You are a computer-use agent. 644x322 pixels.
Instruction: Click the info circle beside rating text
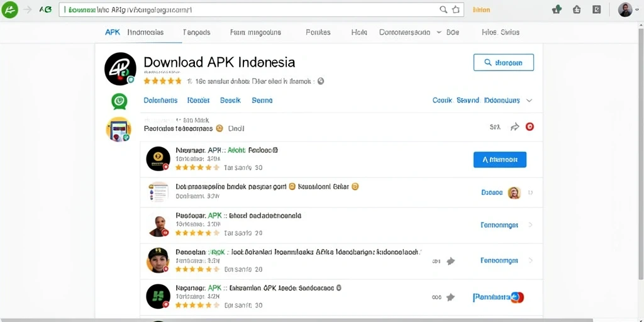click(x=321, y=81)
